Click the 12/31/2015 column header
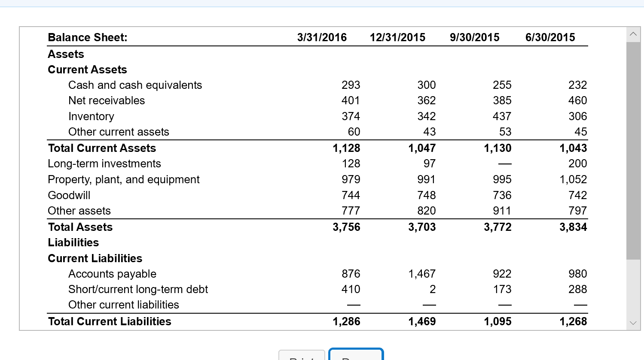Image resolution: width=644 pixels, height=360 pixels. click(397, 37)
